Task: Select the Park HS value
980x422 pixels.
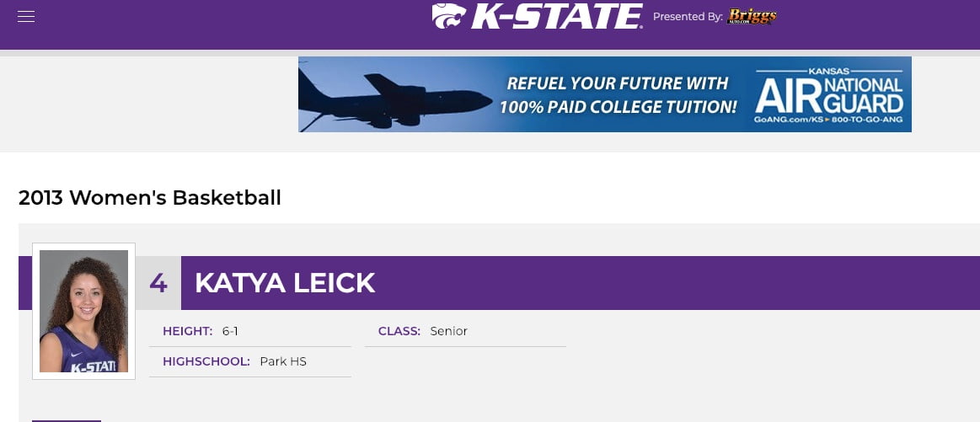Action: click(283, 361)
